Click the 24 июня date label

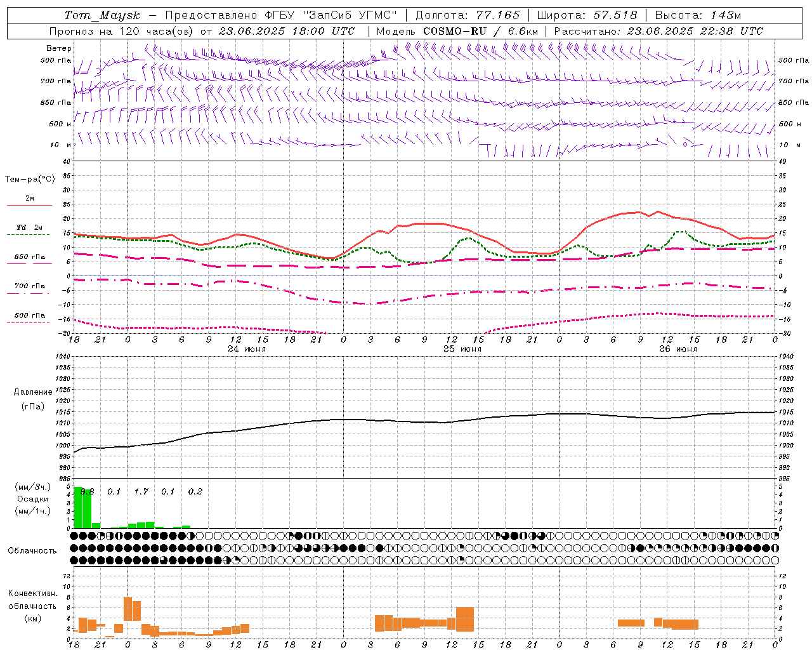(x=246, y=349)
